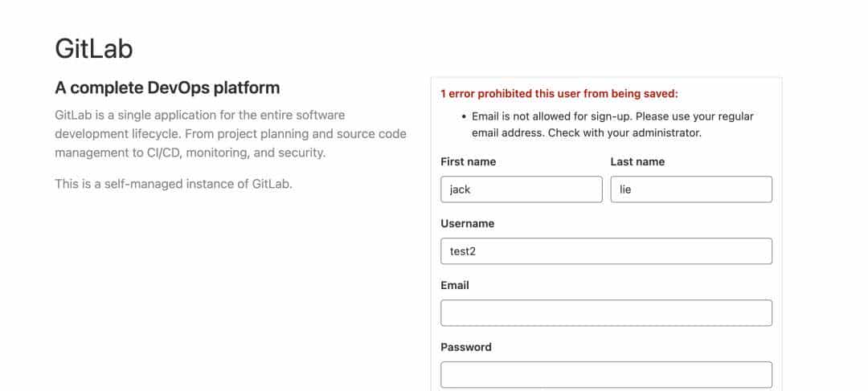Click the "Last name" label

click(x=637, y=161)
